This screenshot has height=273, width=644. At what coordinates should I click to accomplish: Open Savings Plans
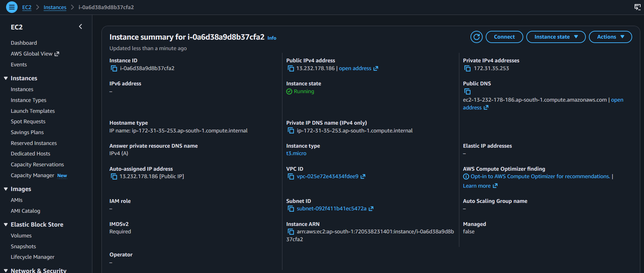click(27, 132)
